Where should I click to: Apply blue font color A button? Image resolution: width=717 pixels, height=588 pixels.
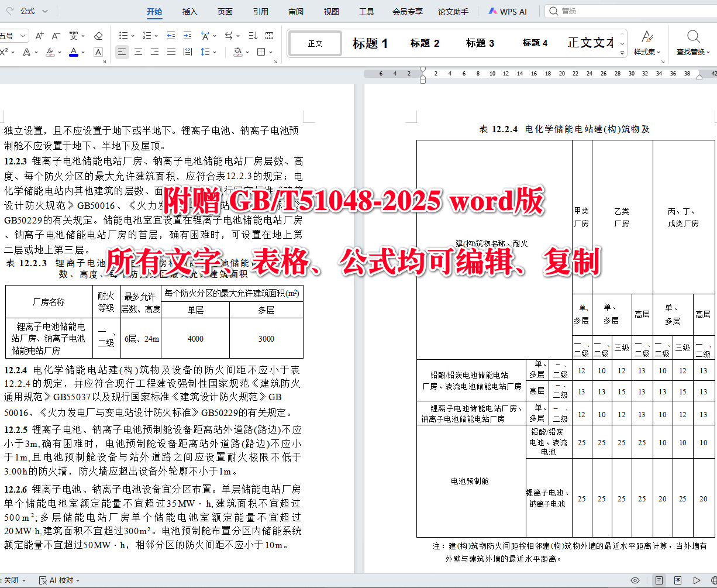click(x=73, y=52)
